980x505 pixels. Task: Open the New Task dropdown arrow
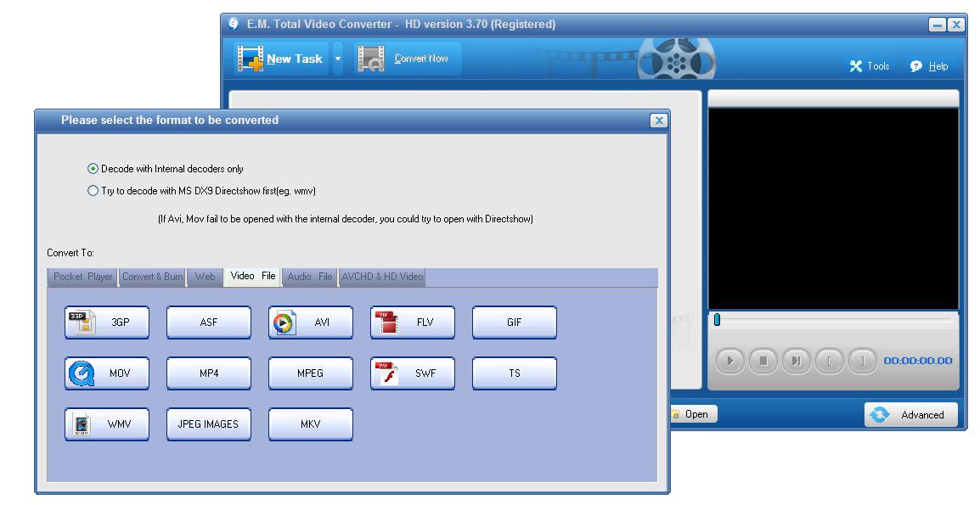338,59
